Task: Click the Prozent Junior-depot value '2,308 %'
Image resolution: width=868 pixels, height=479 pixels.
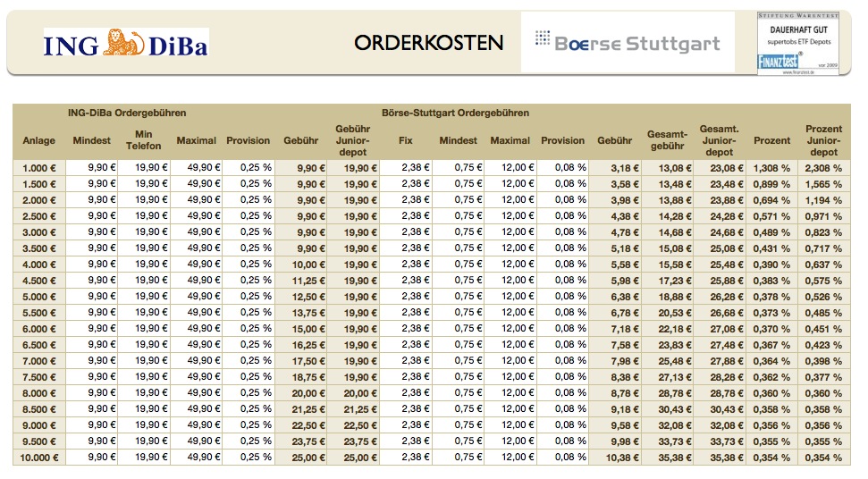Action: tap(823, 168)
